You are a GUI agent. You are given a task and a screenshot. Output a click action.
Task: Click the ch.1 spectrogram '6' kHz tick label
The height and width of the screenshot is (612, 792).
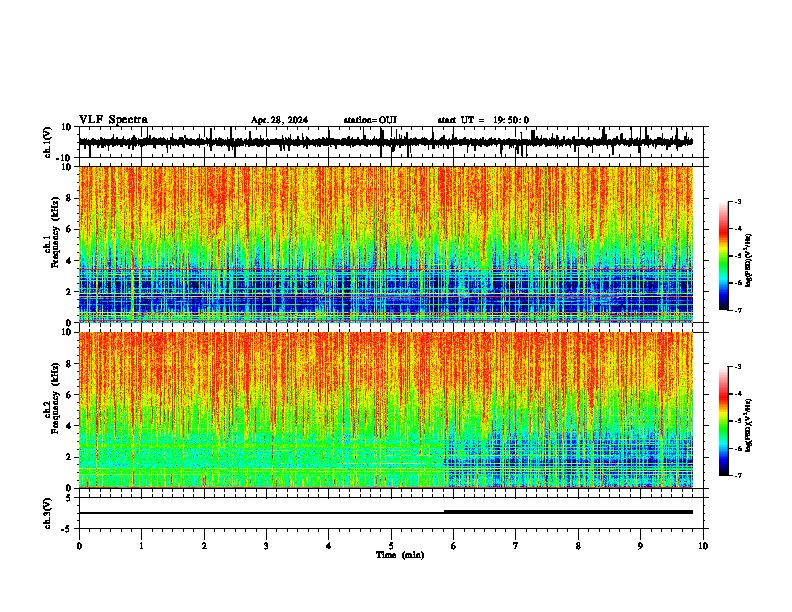pyautogui.click(x=70, y=229)
